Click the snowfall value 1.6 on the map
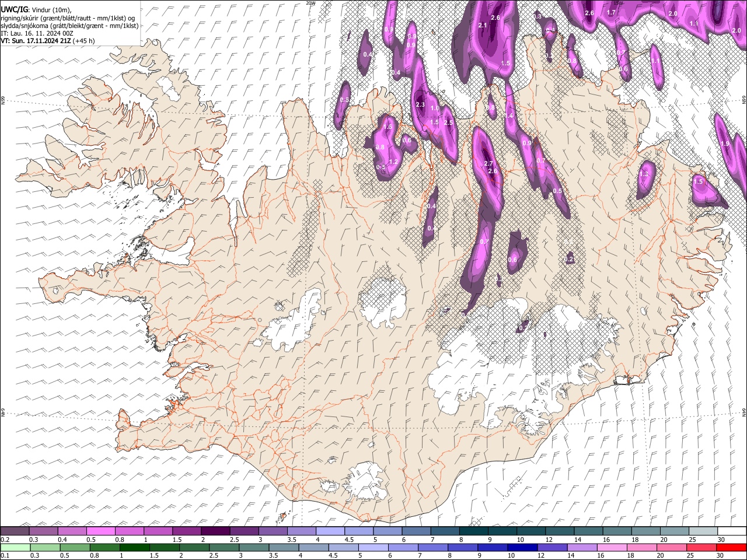Screen dimensions: 747x560 [388, 127]
